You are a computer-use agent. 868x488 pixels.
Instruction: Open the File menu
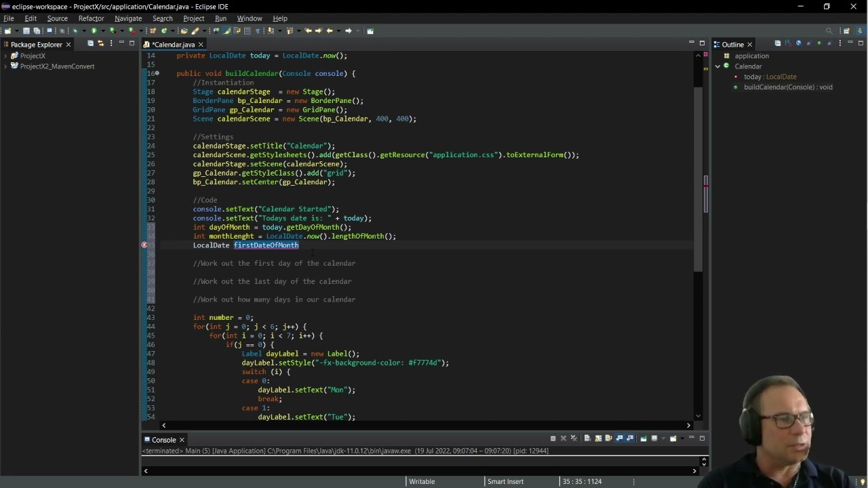9,18
